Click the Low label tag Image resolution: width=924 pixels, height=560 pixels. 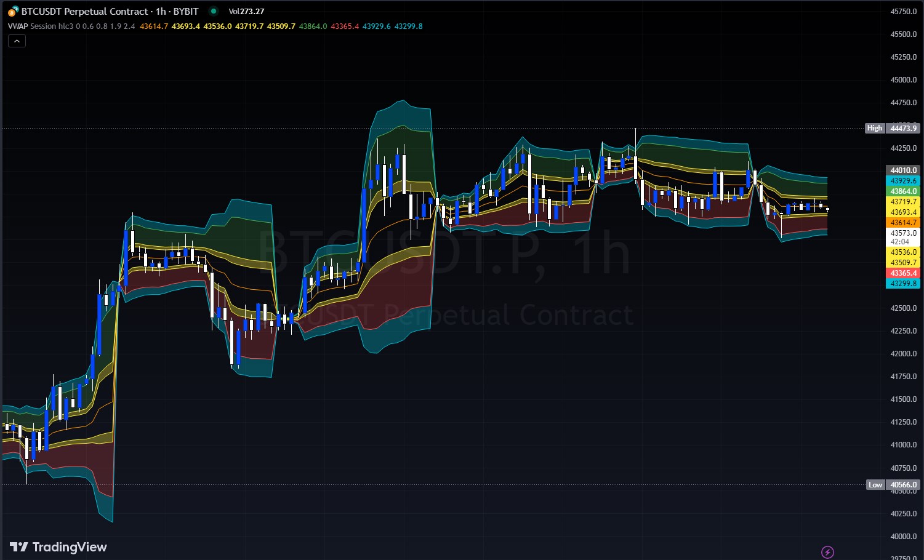(x=875, y=485)
